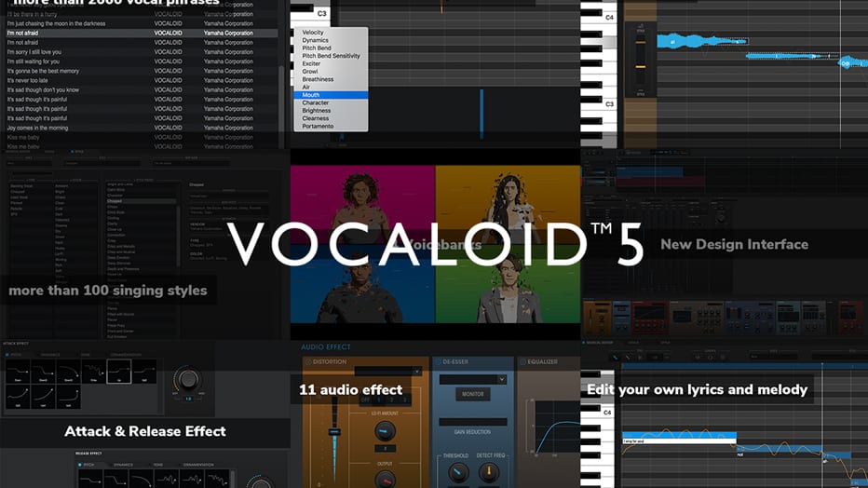Toggle the De-Esser effect power button
The width and height of the screenshot is (868, 488).
(x=438, y=362)
